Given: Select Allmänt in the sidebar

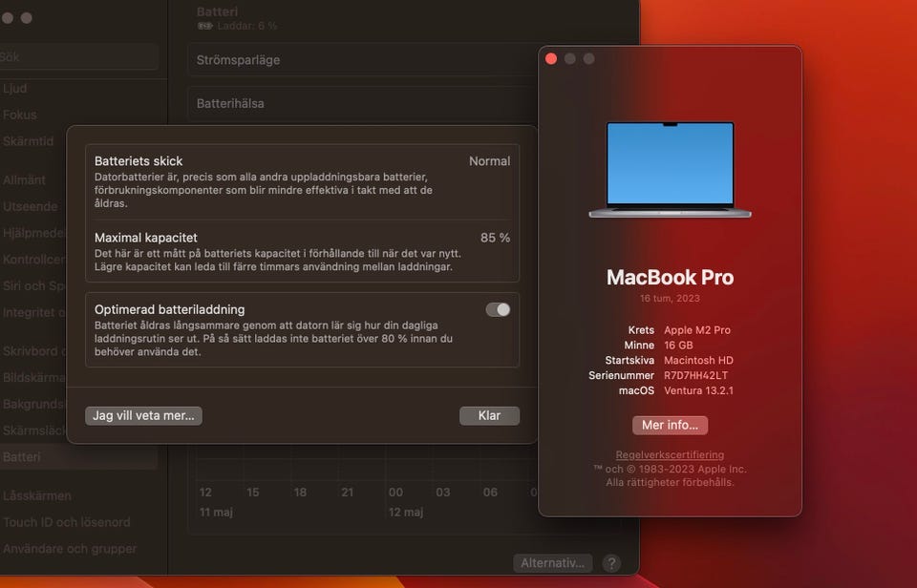Looking at the screenshot, I should pyautogui.click(x=24, y=180).
